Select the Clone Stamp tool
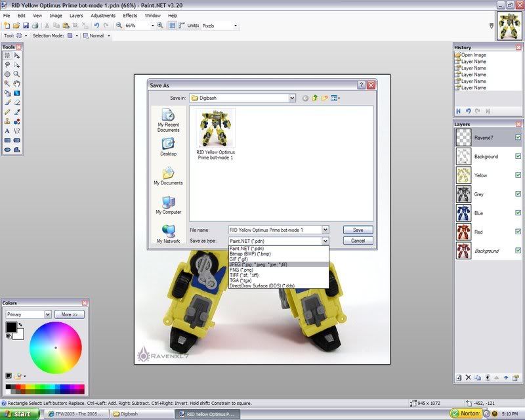Screen dimensions: 525x420 click(7, 121)
